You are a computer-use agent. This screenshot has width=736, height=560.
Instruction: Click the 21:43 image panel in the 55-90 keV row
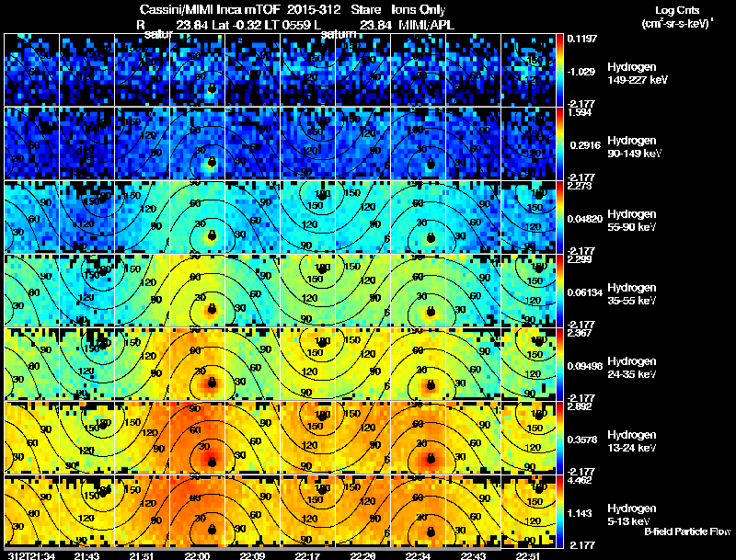coord(87,217)
